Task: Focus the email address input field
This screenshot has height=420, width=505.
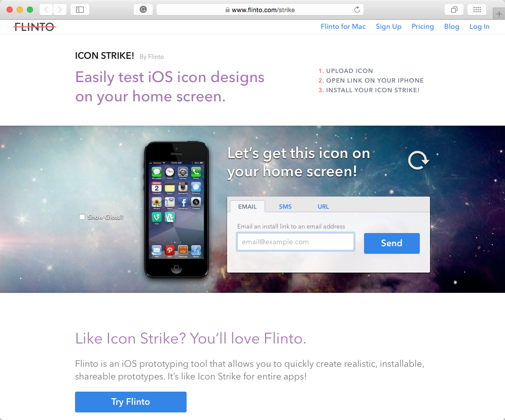Action: tap(296, 242)
